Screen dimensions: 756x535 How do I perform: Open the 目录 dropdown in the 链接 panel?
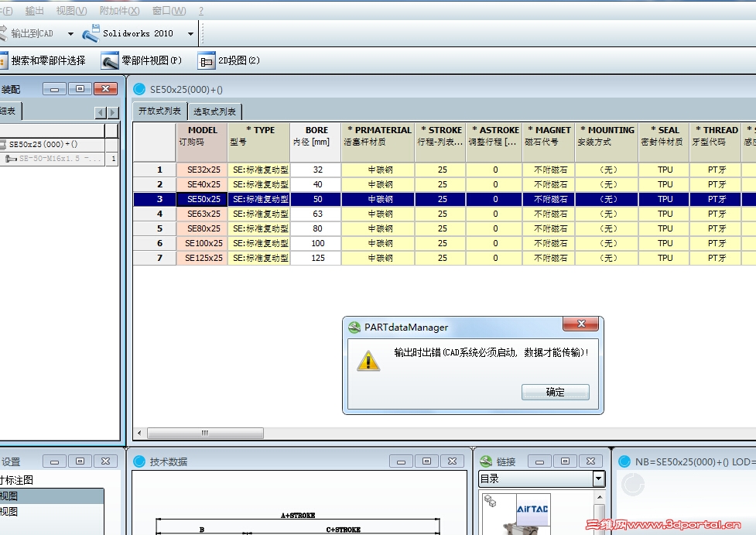click(x=598, y=479)
